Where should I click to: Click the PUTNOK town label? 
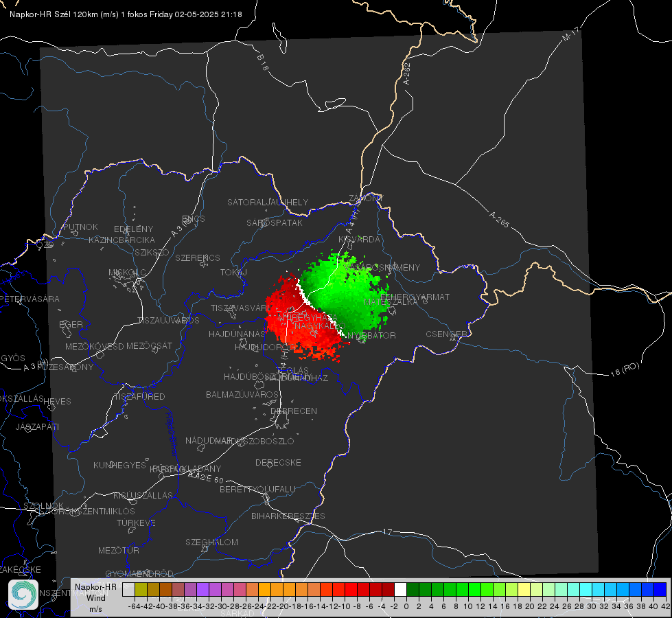click(x=80, y=227)
